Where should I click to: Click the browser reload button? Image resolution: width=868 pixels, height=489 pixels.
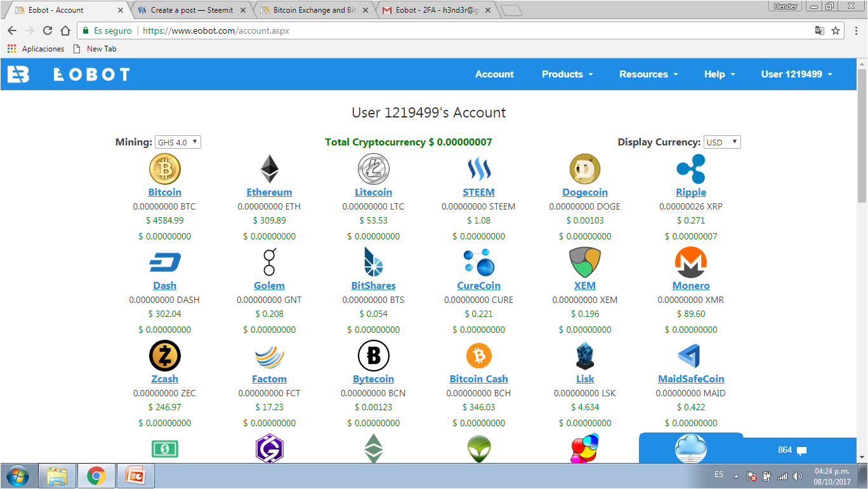pos(48,30)
